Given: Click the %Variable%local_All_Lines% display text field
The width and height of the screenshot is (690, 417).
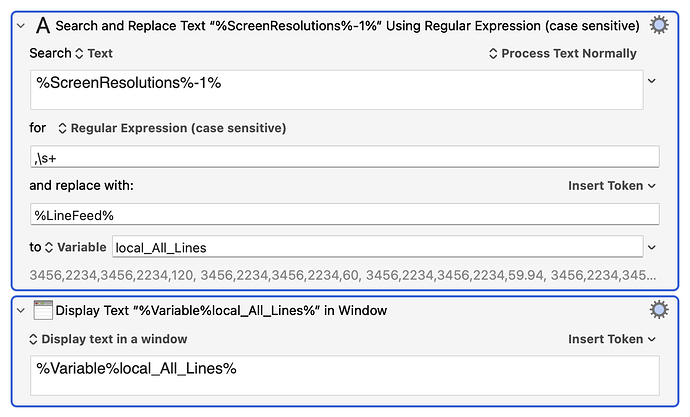Looking at the screenshot, I should click(345, 376).
